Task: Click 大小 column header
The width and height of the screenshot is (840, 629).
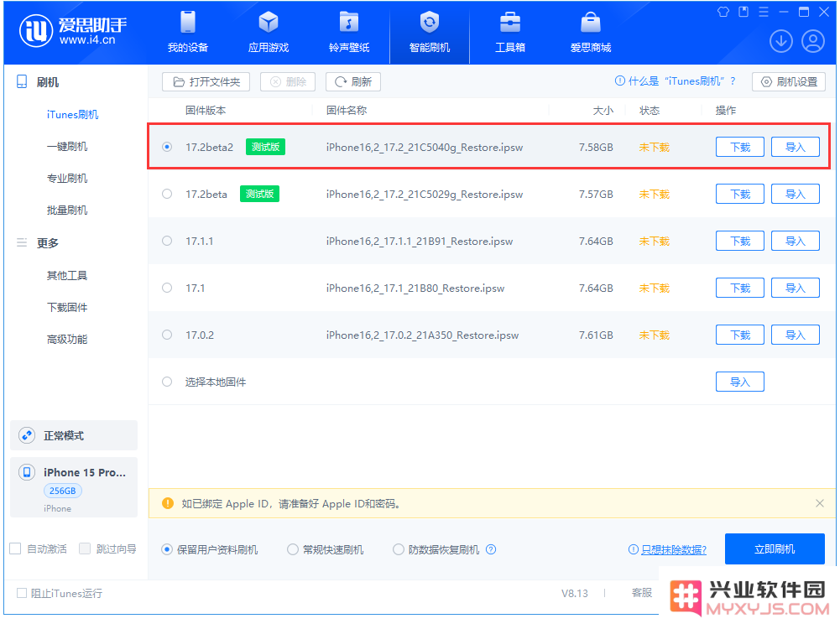Action: (603, 110)
